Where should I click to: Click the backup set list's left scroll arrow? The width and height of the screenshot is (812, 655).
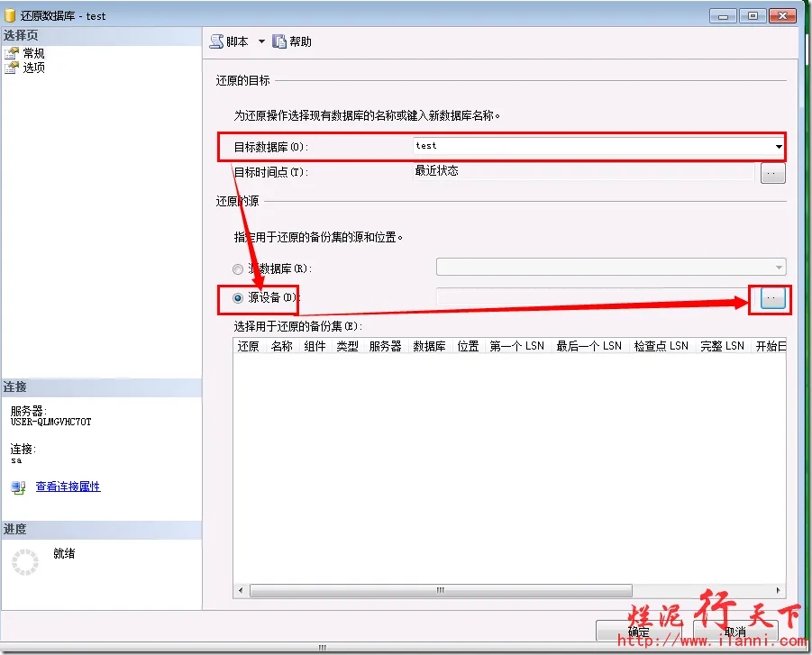(x=241, y=590)
